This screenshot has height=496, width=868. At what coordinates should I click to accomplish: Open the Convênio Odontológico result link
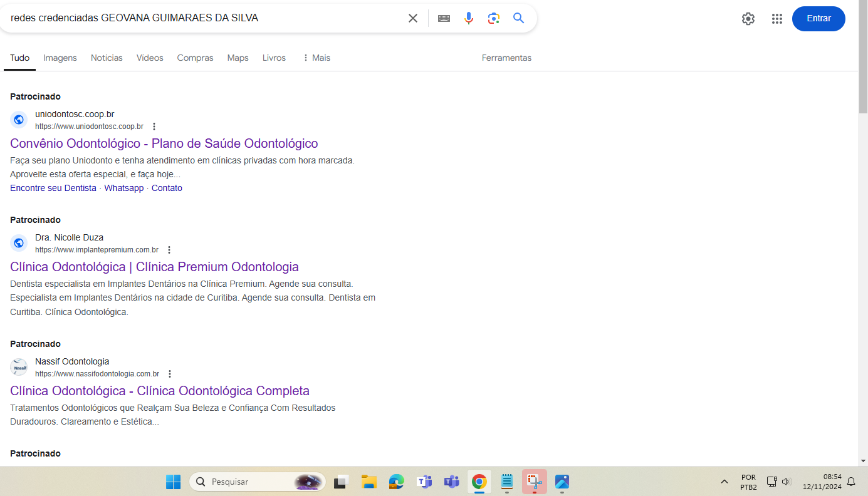tap(164, 143)
